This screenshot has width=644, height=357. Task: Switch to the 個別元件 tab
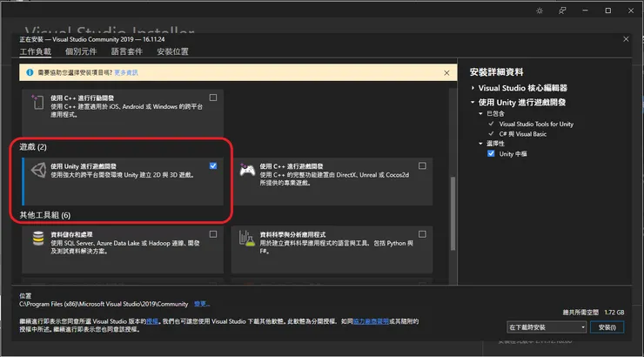click(81, 51)
